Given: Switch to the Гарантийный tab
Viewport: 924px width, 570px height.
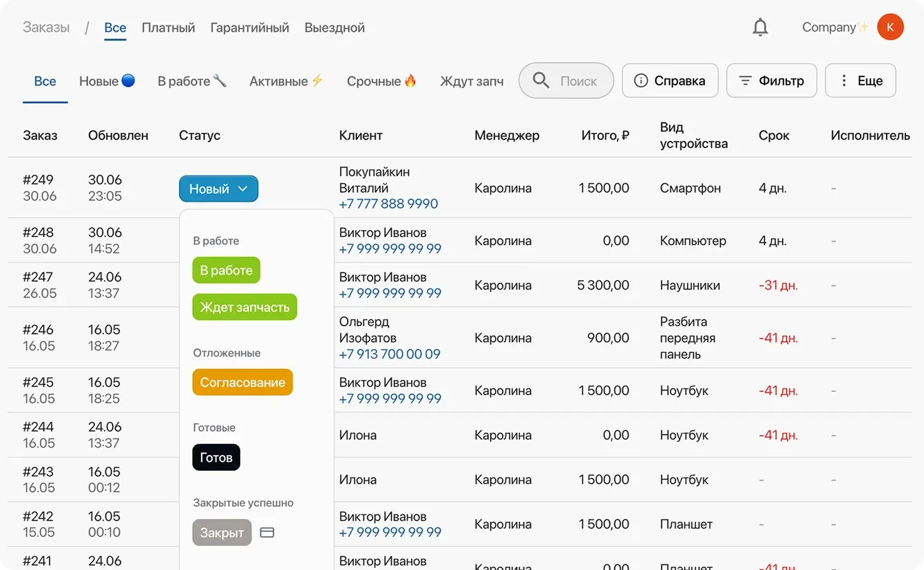Looking at the screenshot, I should point(249,28).
